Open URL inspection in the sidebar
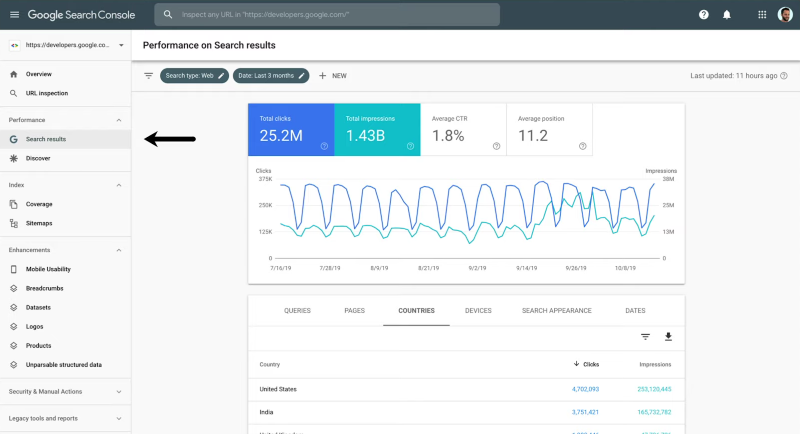Viewport: 800px width, 434px height. pos(46,93)
